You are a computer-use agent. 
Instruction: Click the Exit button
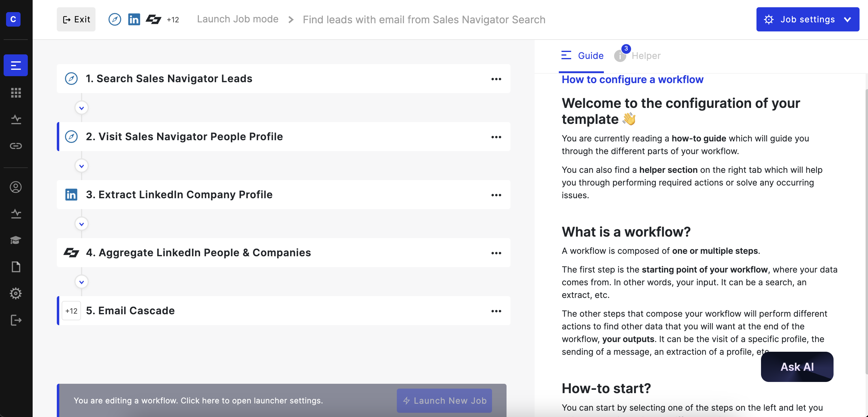pyautogui.click(x=76, y=19)
